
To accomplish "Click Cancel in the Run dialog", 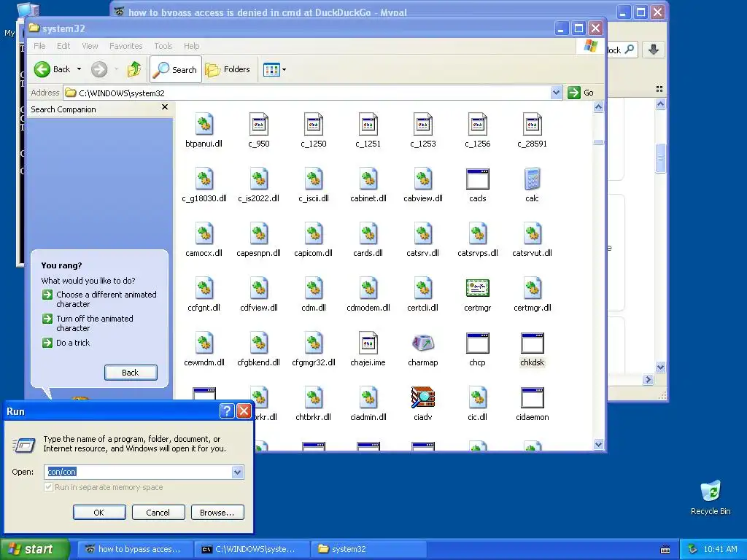I will 158,513.
